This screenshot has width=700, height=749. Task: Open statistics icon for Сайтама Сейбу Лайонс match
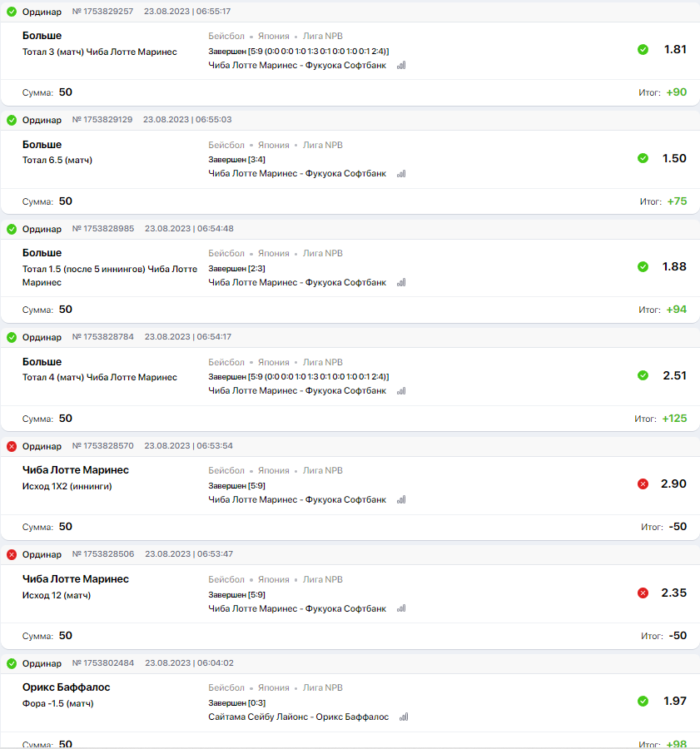click(404, 717)
